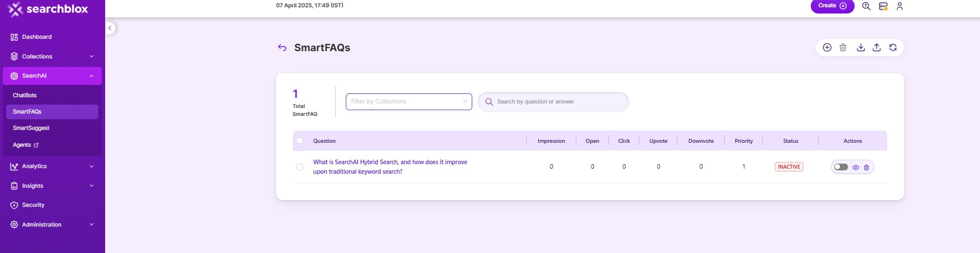Click the trash icon in the top toolbar
Viewport: 980px width, 253px height.
point(843,48)
